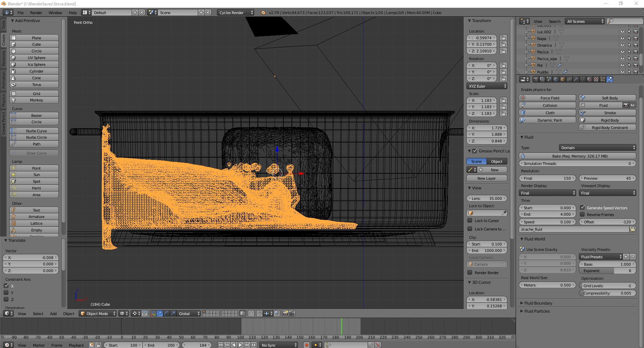The height and width of the screenshot is (348, 644).
Task: Add a UV Sphere mesh
Action: point(34,58)
